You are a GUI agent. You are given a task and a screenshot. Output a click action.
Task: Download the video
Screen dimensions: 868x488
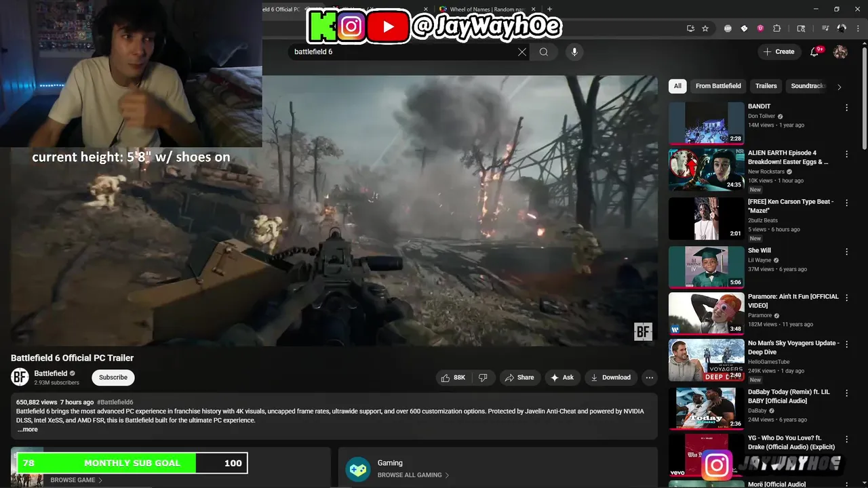coord(611,378)
